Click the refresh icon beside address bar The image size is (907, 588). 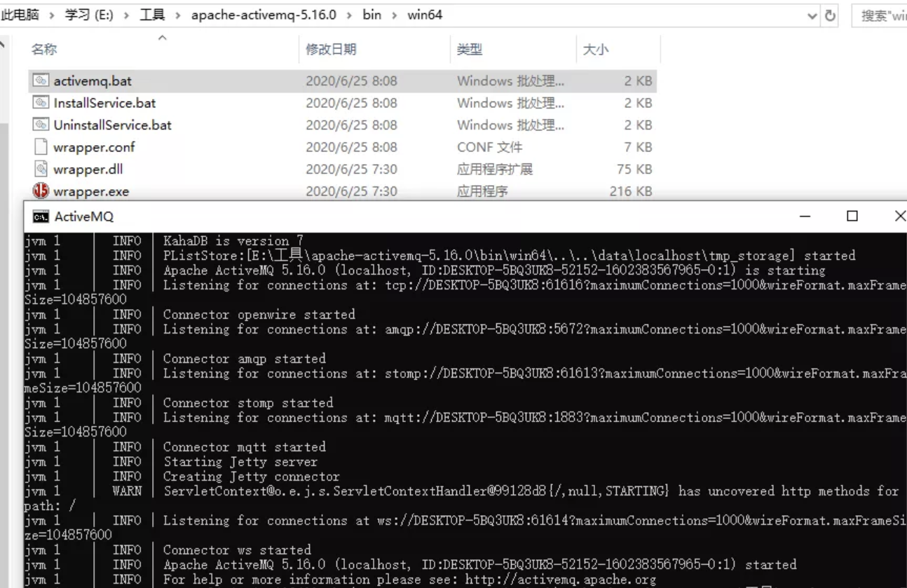coord(829,14)
